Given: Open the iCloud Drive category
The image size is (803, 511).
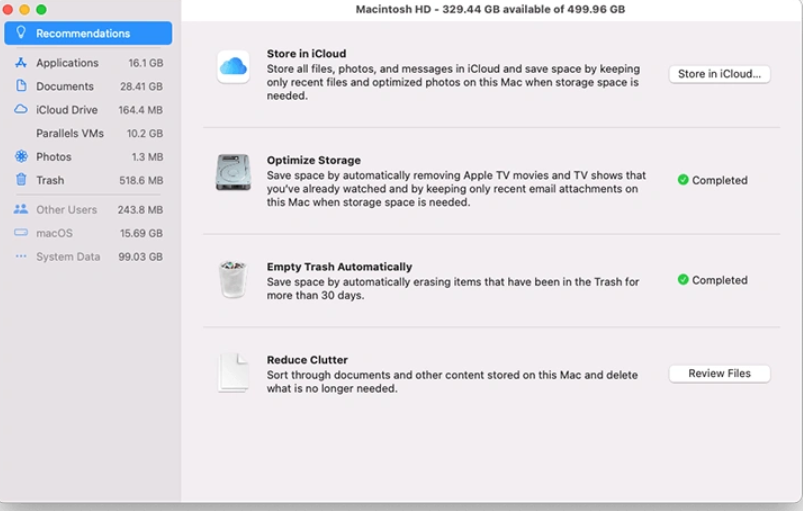Looking at the screenshot, I should (x=88, y=110).
